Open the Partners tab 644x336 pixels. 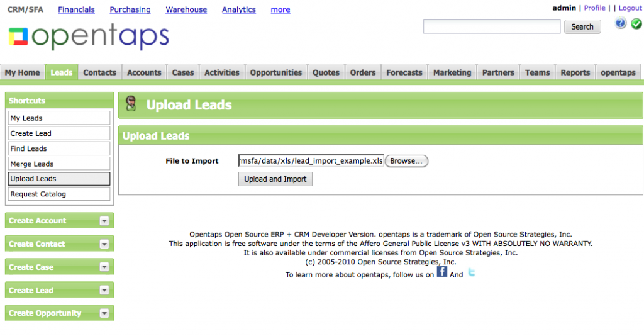point(498,72)
